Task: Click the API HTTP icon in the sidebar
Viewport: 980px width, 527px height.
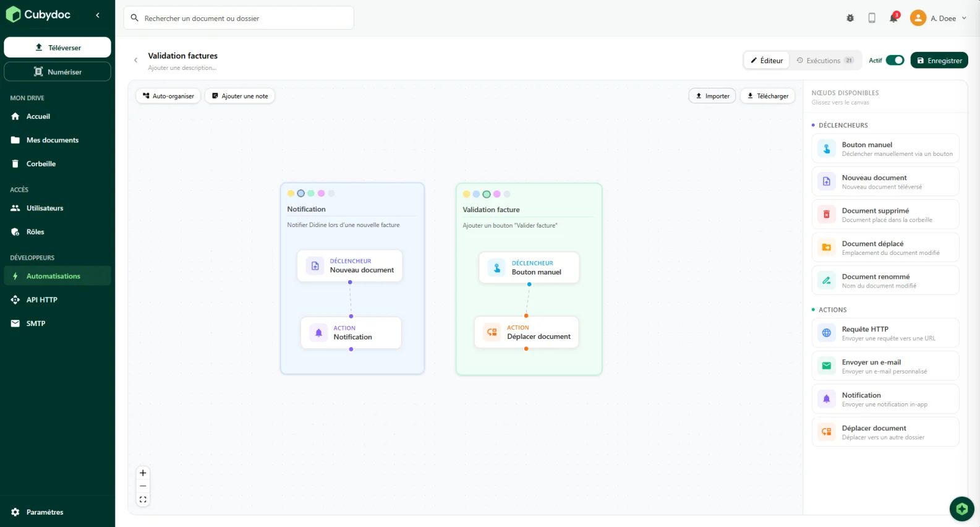Action: (x=15, y=300)
